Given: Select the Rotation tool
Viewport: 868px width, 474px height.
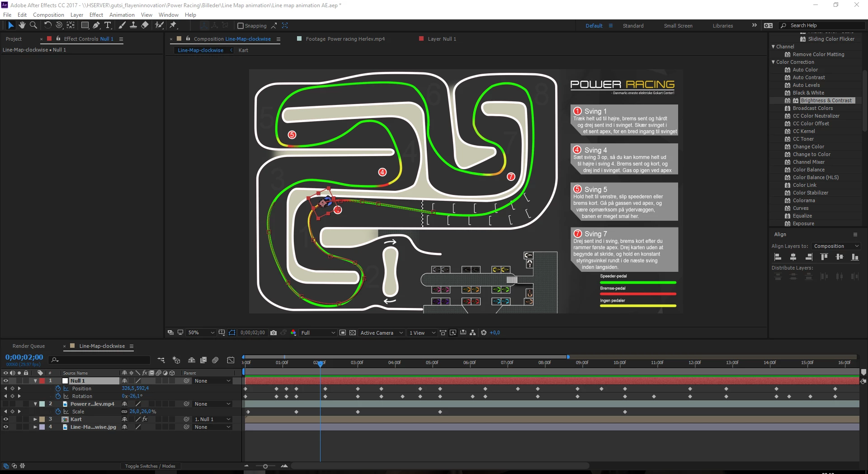Looking at the screenshot, I should pyautogui.click(x=47, y=25).
